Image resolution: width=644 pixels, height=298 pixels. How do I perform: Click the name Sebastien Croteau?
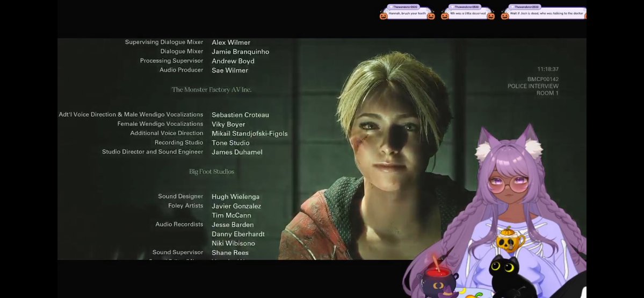[240, 115]
